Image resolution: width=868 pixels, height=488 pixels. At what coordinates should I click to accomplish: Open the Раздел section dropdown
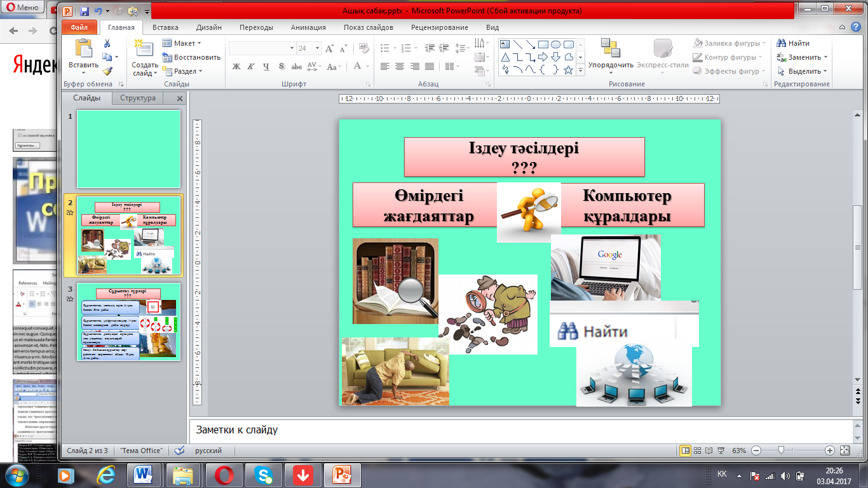pos(182,71)
